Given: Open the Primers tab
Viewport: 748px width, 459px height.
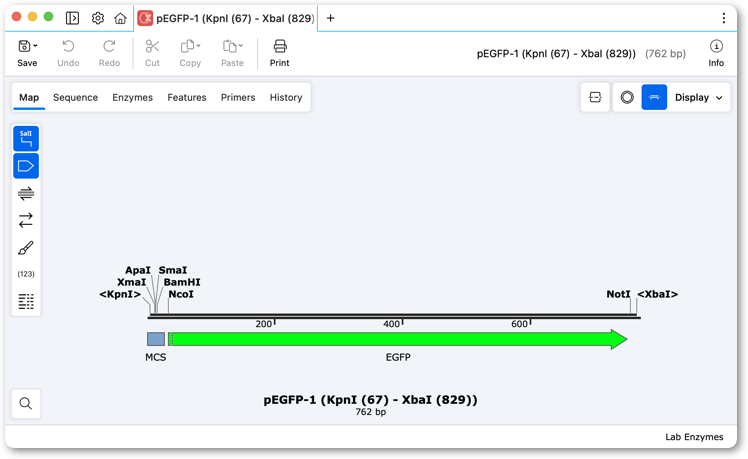Looking at the screenshot, I should coord(238,97).
